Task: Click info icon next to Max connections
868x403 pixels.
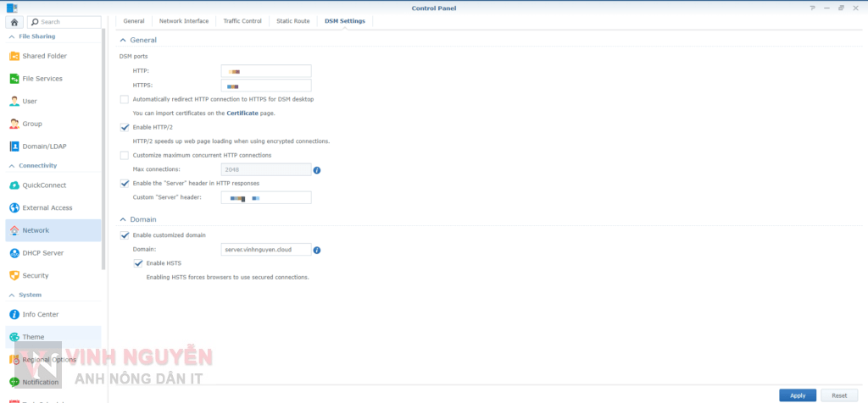Action: click(317, 170)
